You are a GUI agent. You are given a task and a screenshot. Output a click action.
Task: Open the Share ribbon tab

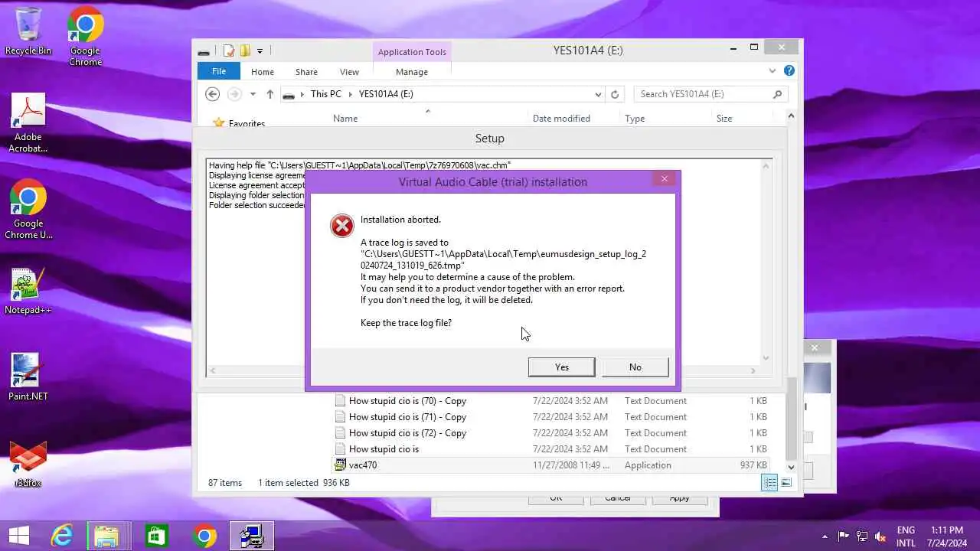click(x=306, y=72)
